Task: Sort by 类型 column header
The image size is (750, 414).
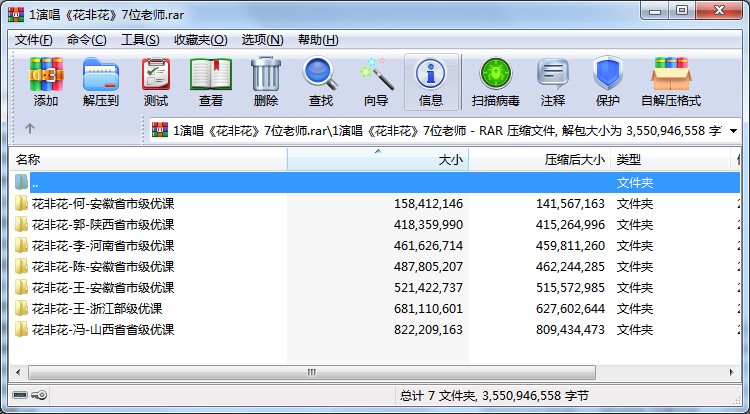Action: (x=671, y=160)
